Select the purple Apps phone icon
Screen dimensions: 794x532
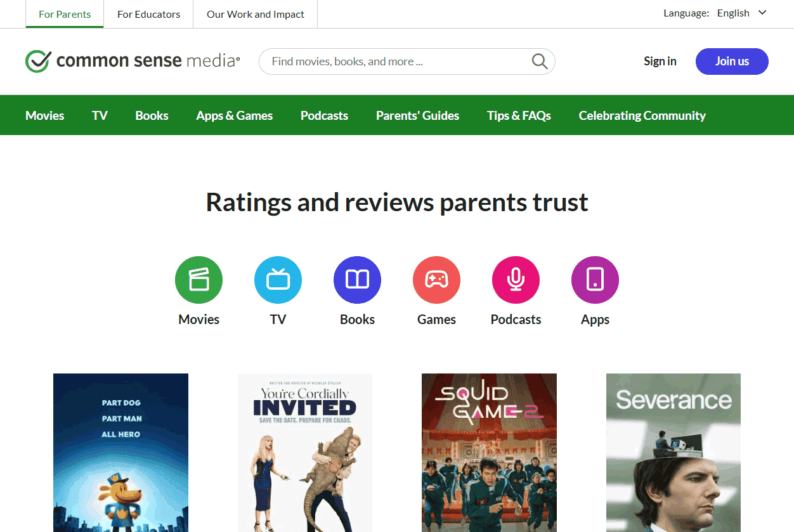click(x=595, y=280)
